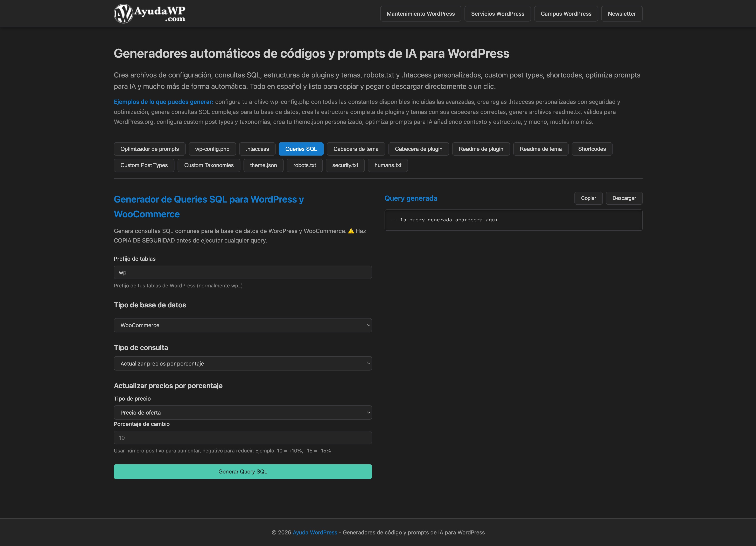756x546 pixels.
Task: Select the .htaccess generator tab
Action: point(257,149)
